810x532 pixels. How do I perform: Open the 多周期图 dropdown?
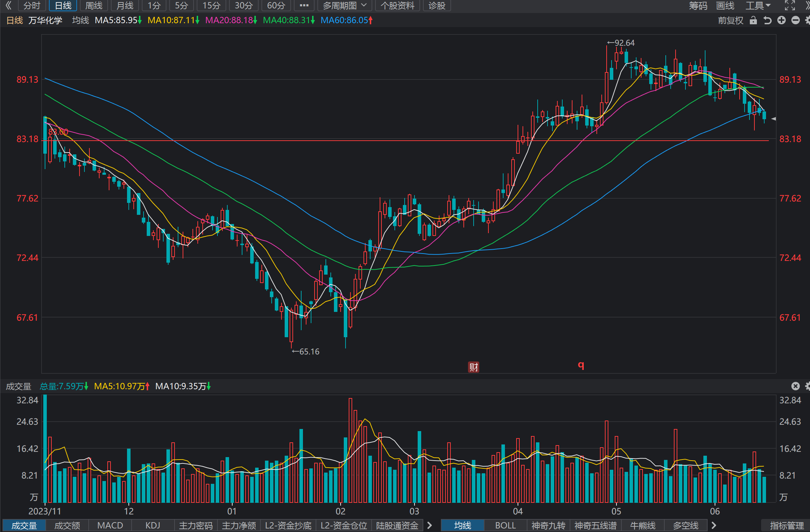click(344, 6)
